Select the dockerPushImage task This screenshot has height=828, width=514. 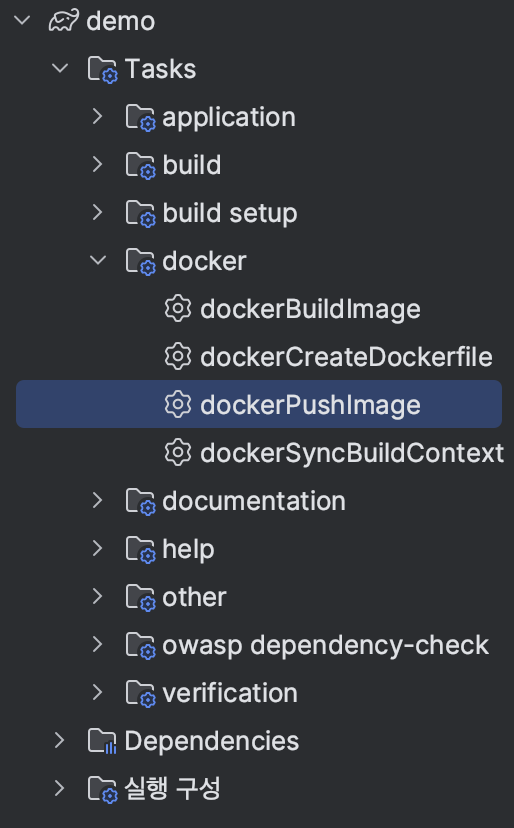259,404
